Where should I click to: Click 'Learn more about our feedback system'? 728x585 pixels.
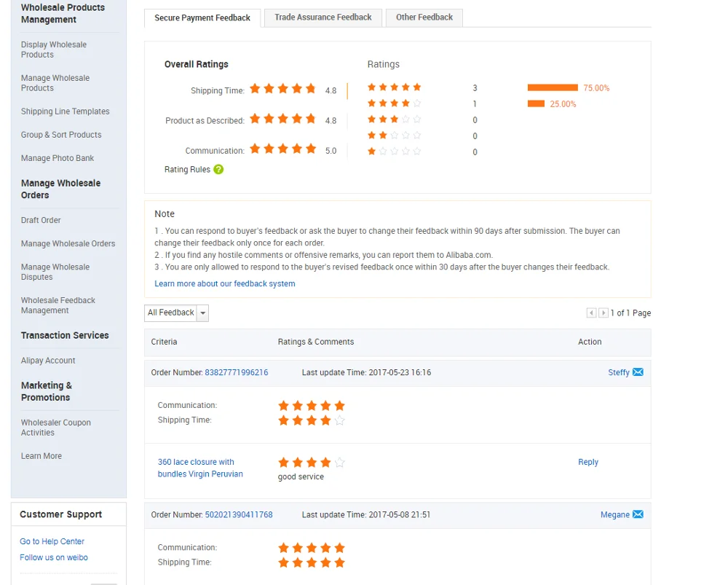225,284
